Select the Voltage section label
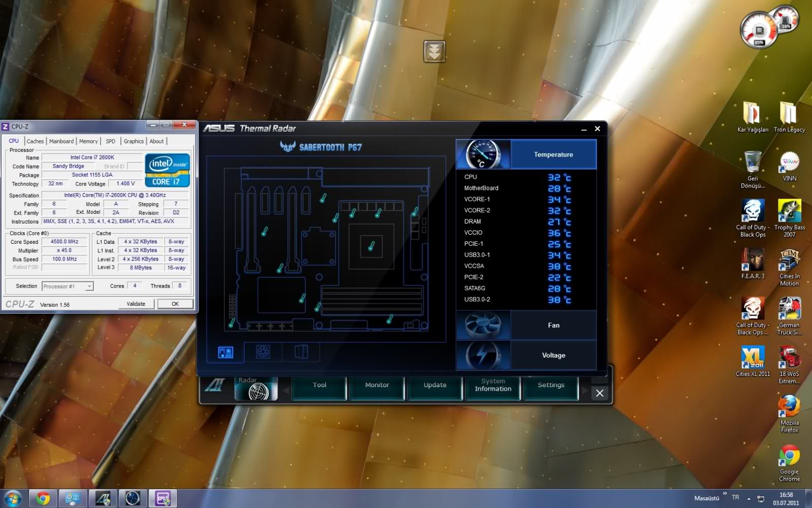Viewport: 812px width, 508px height. coord(553,355)
